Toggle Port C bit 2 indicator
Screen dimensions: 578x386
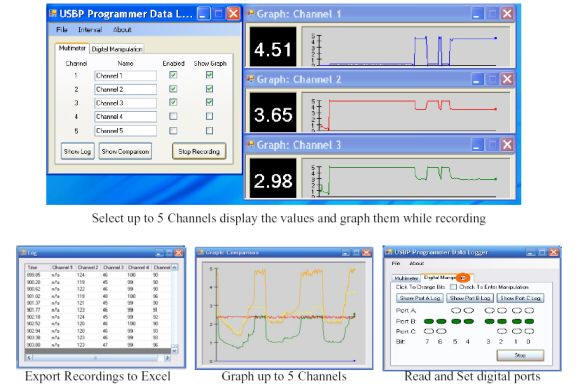click(x=502, y=331)
